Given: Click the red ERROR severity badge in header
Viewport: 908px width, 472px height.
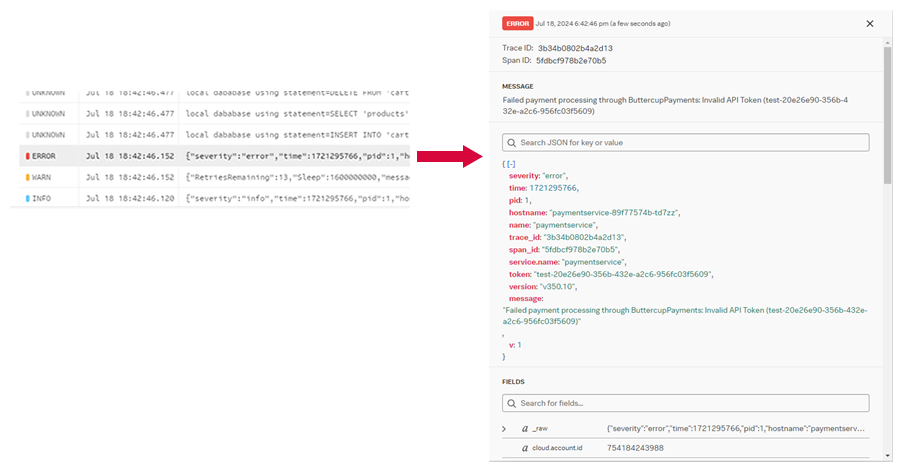Looking at the screenshot, I should [x=517, y=23].
